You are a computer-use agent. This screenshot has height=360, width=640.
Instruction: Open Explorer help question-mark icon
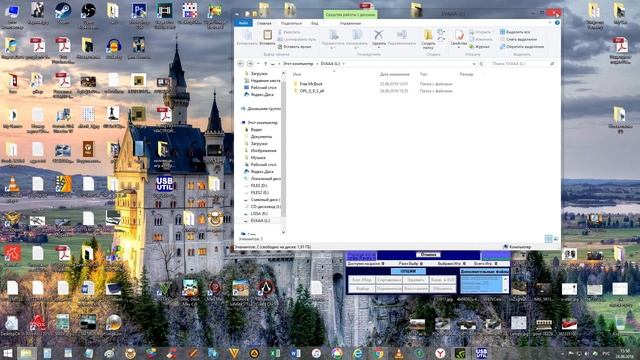click(x=557, y=23)
